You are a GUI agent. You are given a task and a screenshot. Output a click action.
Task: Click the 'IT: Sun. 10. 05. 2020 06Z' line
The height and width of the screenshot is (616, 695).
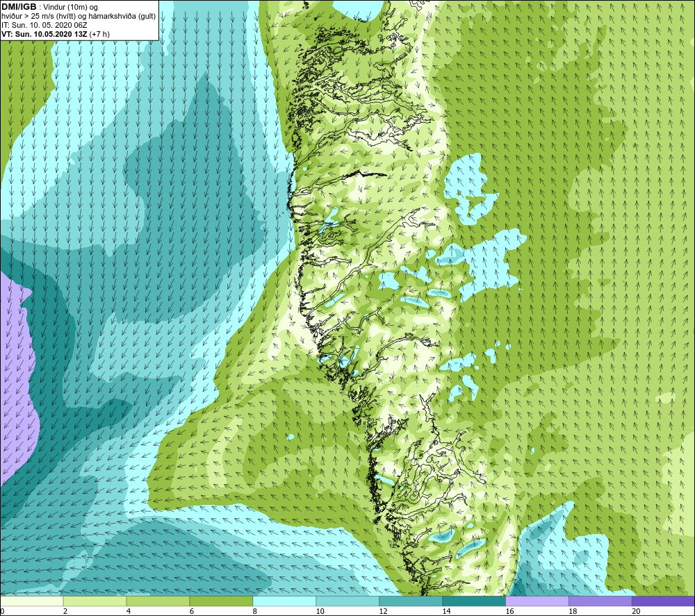(44, 25)
